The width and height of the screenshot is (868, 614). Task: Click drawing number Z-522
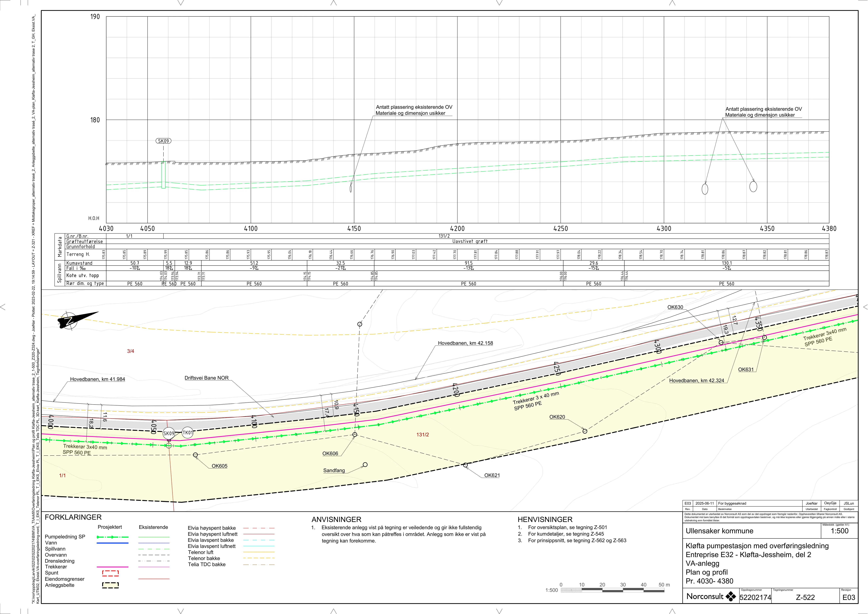805,598
